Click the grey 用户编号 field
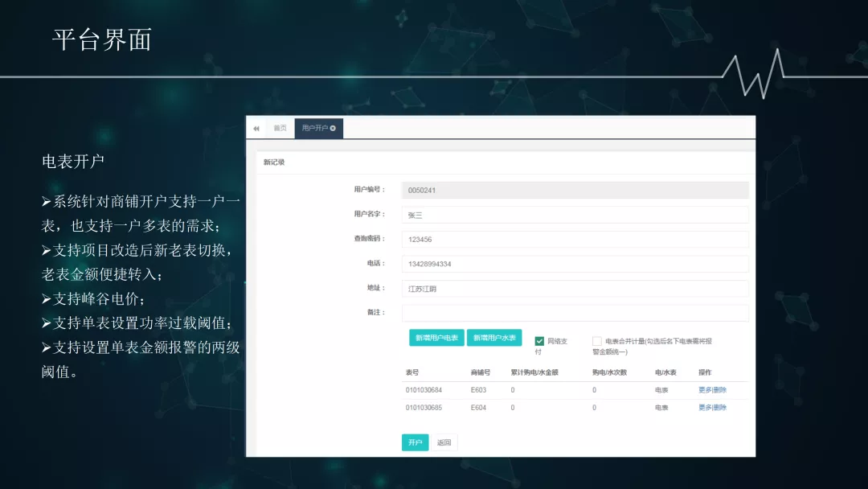This screenshot has width=868, height=489. [x=575, y=190]
